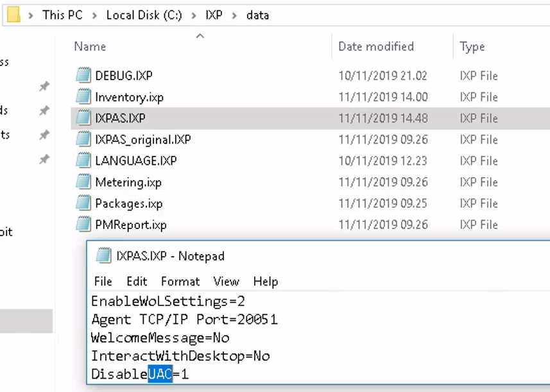Screen dimensions: 550x392
Task: Click the Inventory.ixp file icon
Action: click(83, 97)
